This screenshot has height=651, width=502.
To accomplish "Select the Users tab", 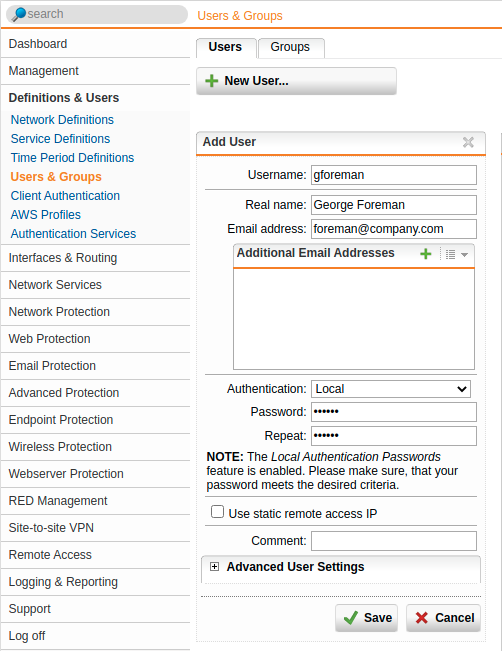I will click(x=225, y=47).
